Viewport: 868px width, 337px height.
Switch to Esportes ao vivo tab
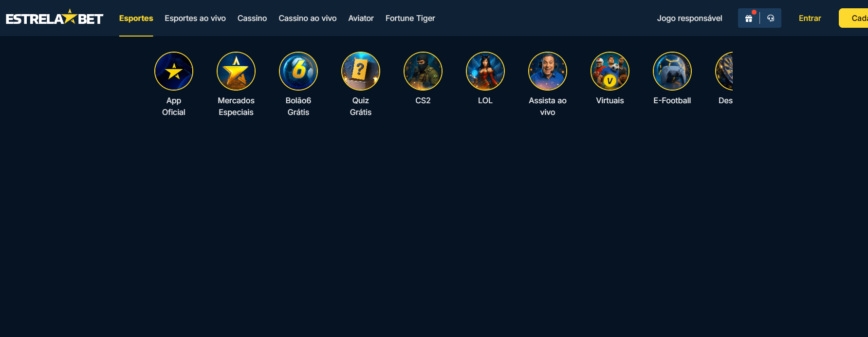point(195,18)
